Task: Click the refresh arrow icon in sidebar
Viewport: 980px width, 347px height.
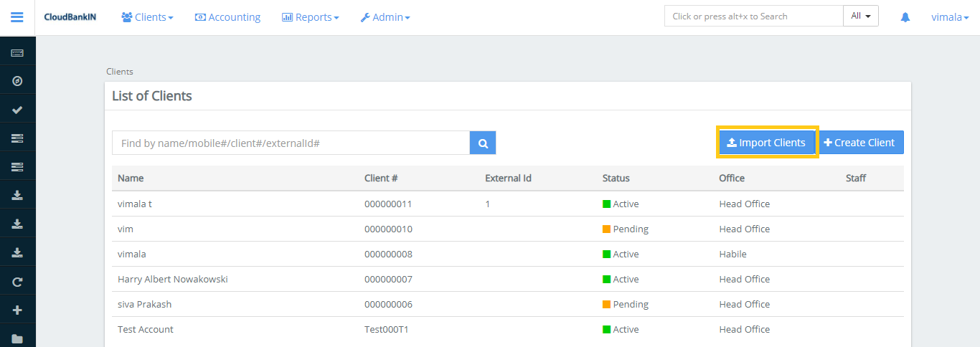Action: [x=17, y=282]
